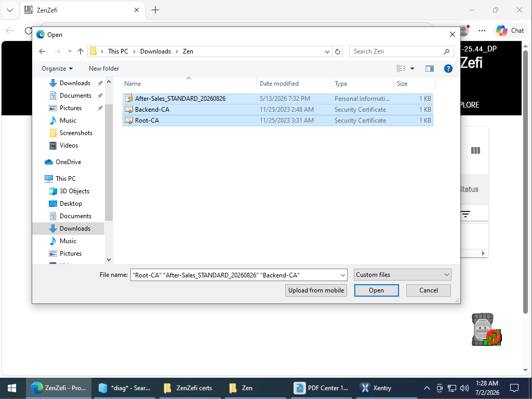Viewport: 532px width, 399px height.
Task: Open the Videos folder in sidebar
Action: [x=69, y=145]
